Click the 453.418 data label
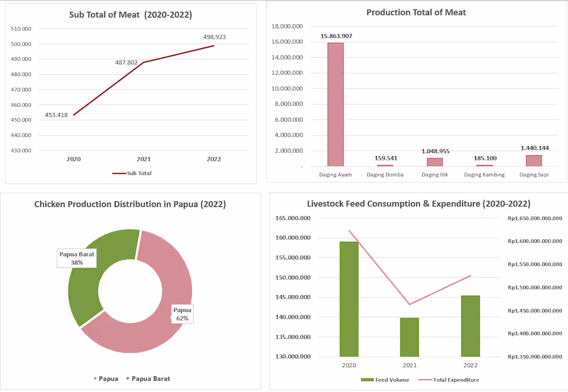This screenshot has width=568, height=392. [x=56, y=115]
